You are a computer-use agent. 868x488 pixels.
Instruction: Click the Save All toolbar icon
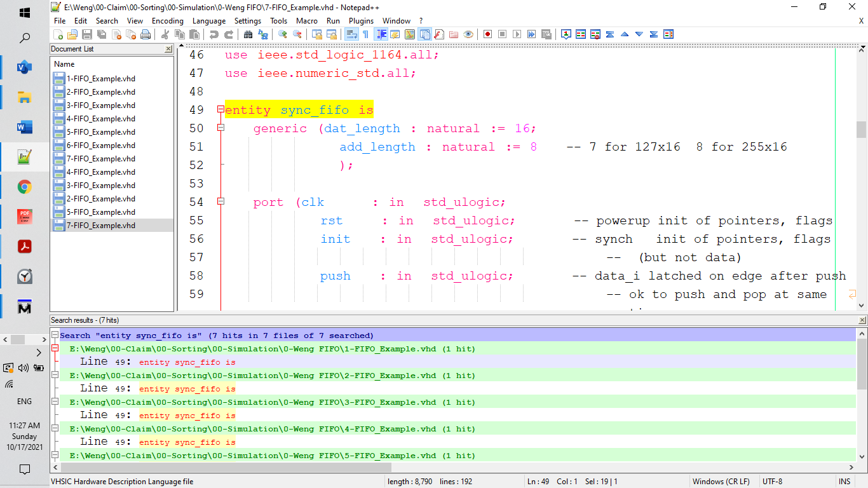pos(102,34)
